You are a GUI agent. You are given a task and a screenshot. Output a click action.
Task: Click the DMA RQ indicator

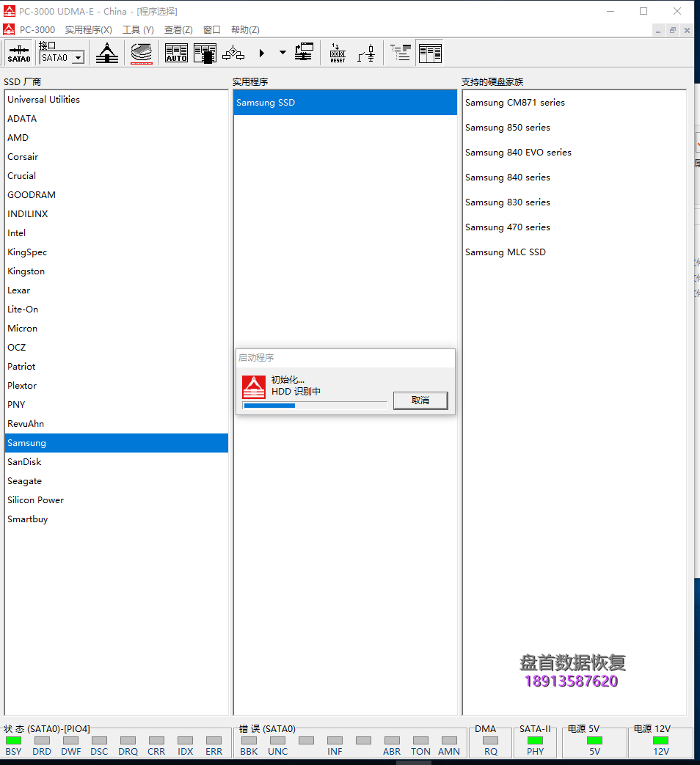tap(491, 741)
